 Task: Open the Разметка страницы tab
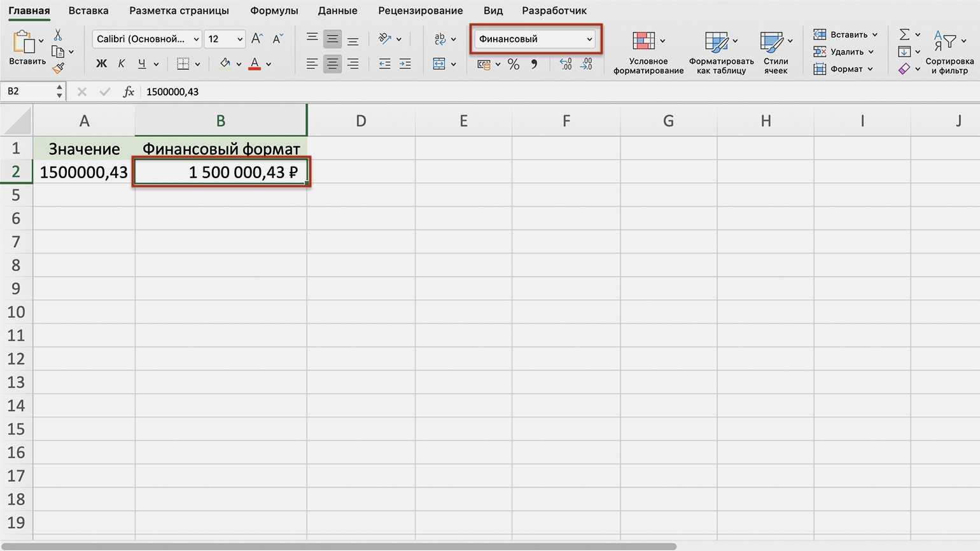click(179, 11)
